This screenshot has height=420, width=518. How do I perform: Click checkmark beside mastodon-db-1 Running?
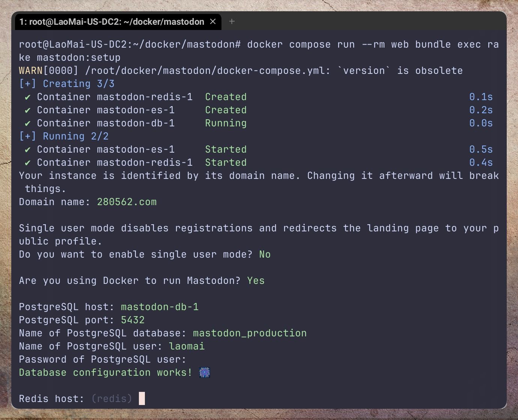tap(28, 123)
